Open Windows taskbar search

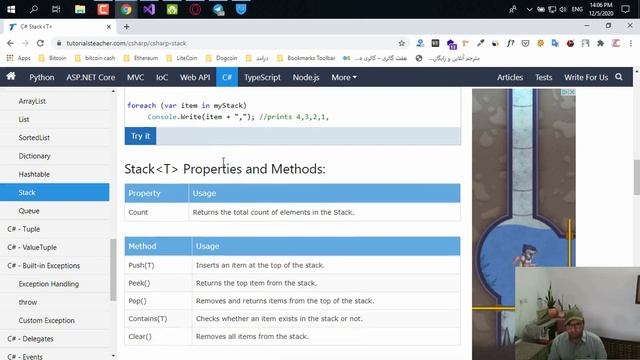click(34, 9)
